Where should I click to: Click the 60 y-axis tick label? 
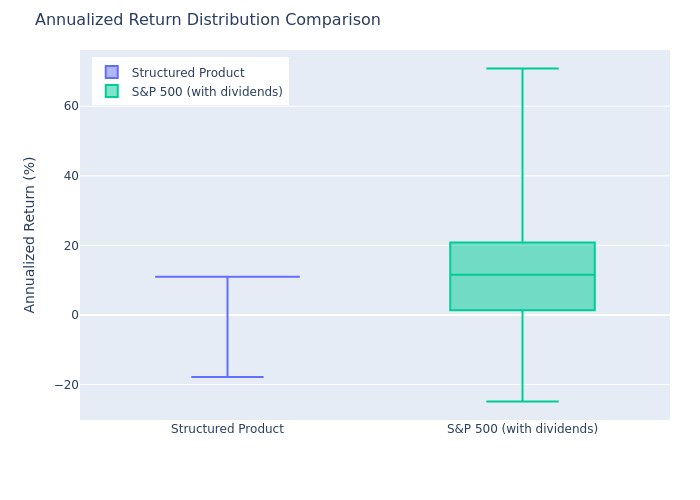tap(71, 106)
